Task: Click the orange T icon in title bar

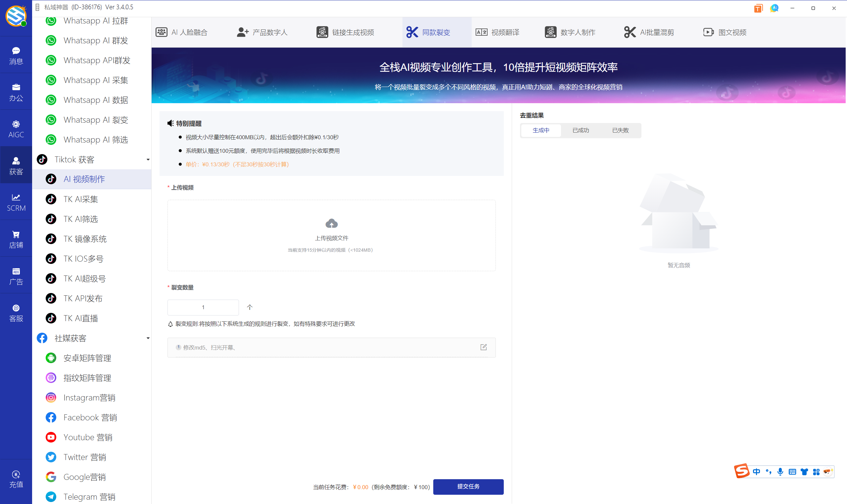Action: [x=758, y=9]
